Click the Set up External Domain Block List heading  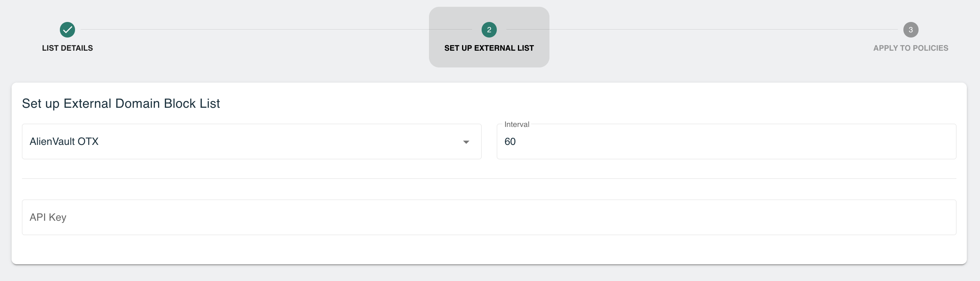[121, 103]
